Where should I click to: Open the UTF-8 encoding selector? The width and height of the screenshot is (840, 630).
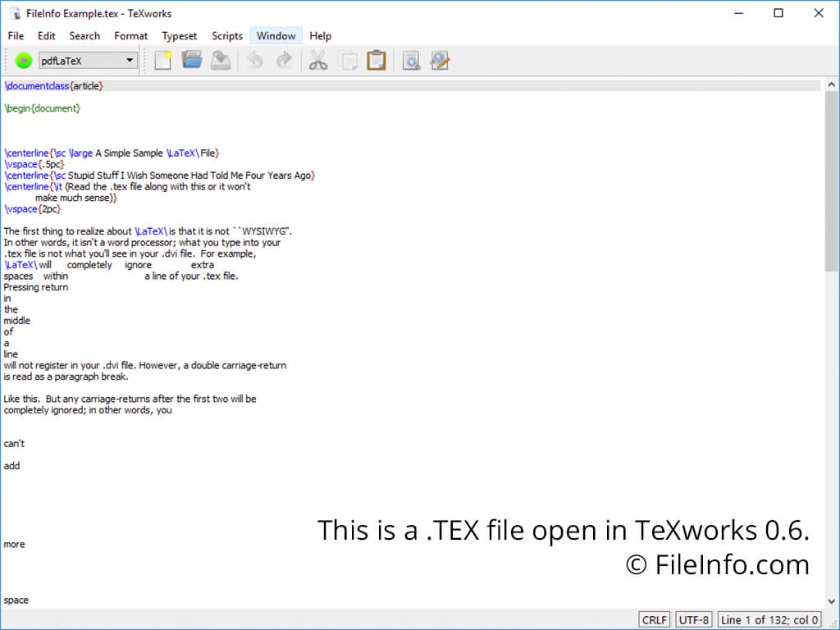[x=694, y=619]
